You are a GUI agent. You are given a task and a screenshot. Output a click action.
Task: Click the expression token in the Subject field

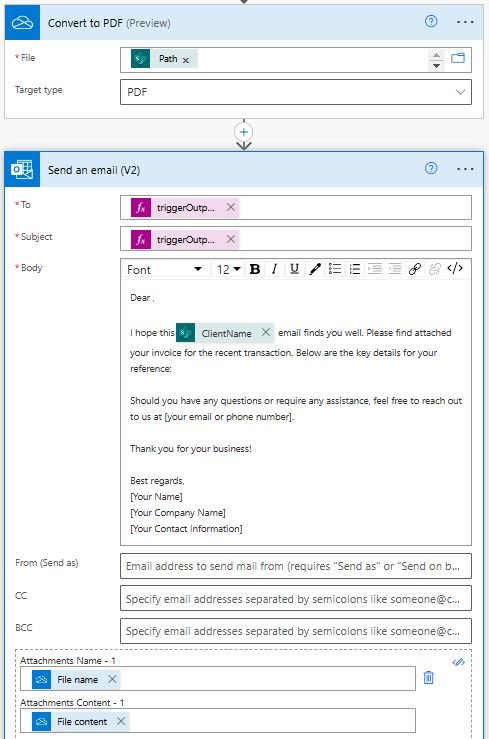click(x=185, y=239)
